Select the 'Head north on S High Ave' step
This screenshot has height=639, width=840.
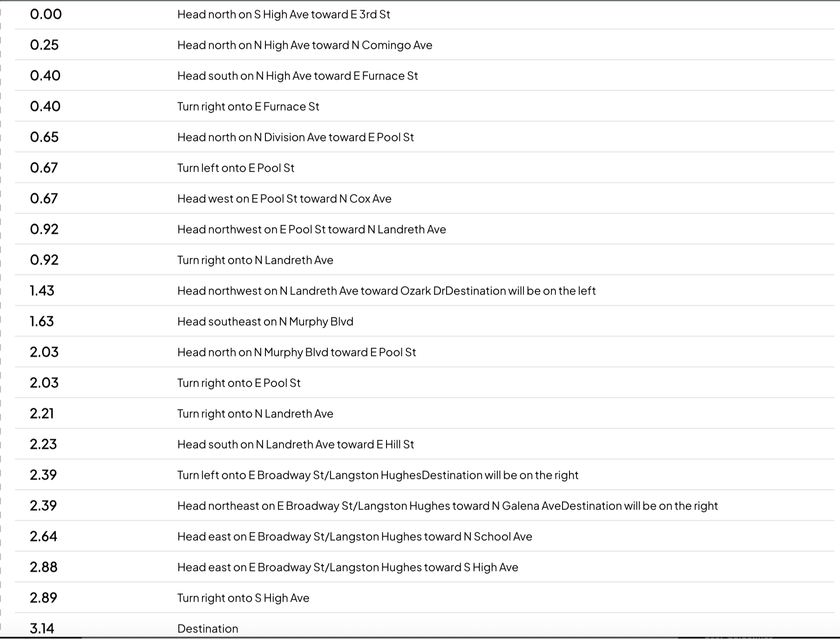point(424,14)
